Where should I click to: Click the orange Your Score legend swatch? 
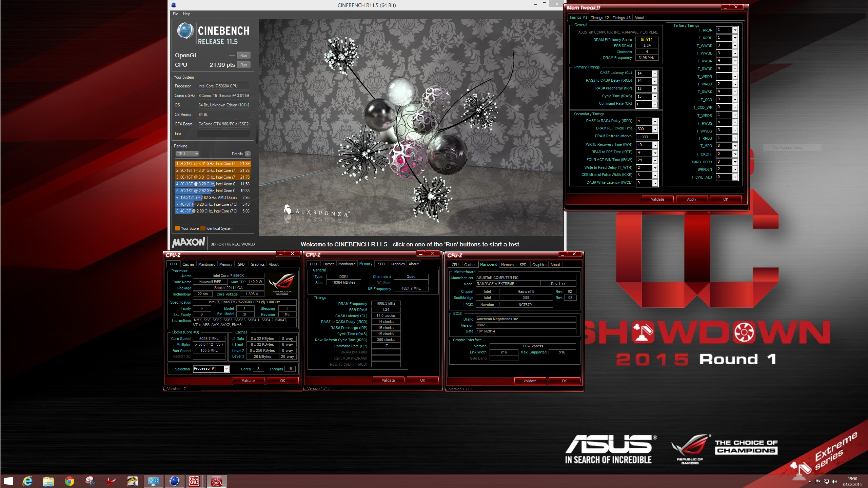(177, 228)
